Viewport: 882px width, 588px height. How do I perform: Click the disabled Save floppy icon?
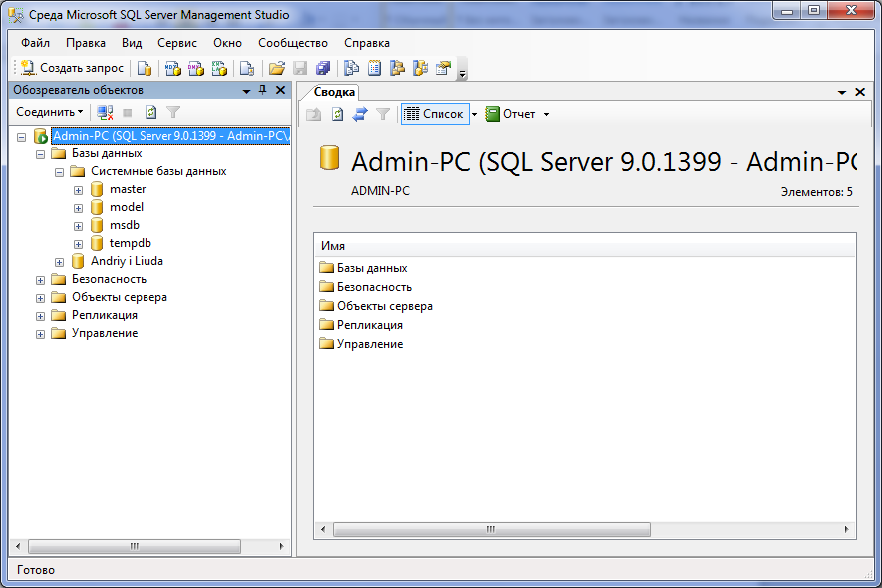click(x=300, y=68)
